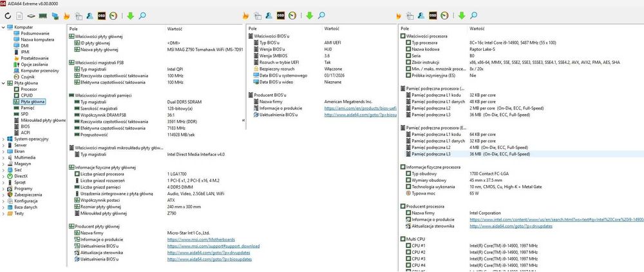
Task: Click user icon above the BIOS panel
Action: [x=269, y=15]
